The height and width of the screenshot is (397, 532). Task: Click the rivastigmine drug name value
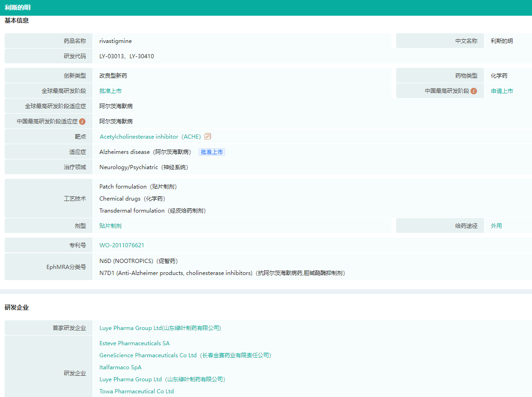click(x=116, y=41)
